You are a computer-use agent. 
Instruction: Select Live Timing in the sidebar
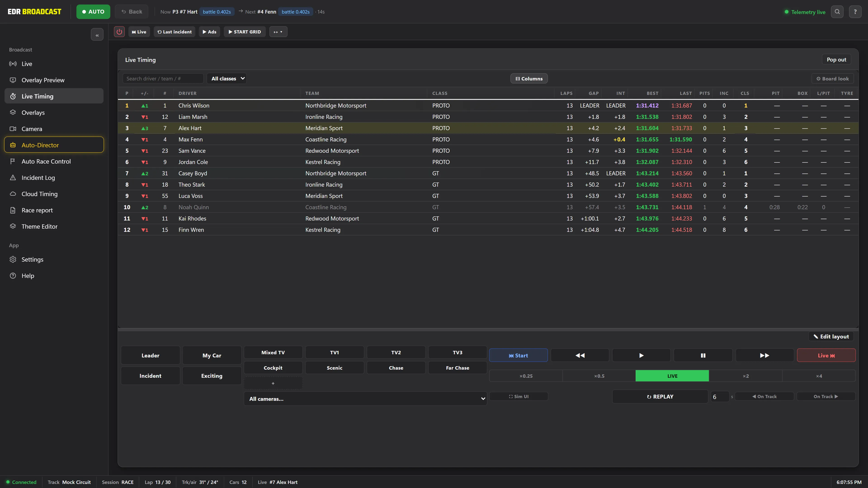point(54,96)
